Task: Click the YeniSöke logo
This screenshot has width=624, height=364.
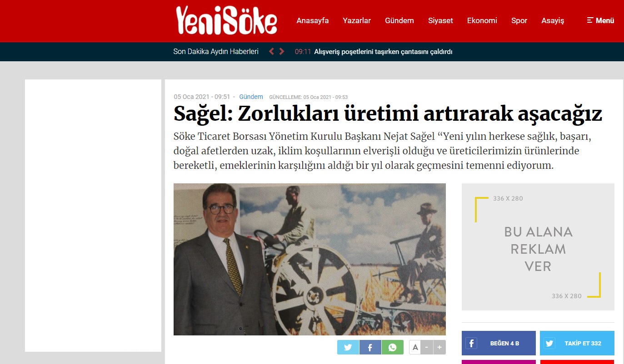Action: 226,20
